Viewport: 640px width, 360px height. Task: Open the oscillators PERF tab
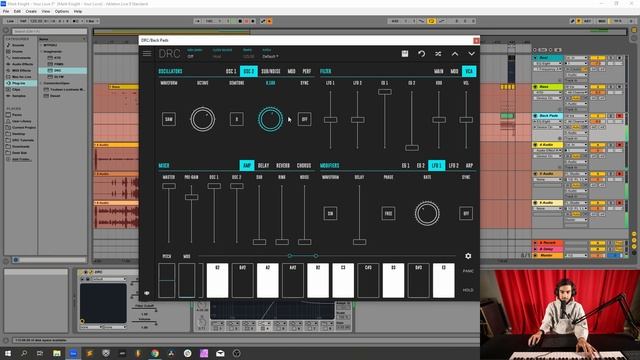tap(307, 71)
